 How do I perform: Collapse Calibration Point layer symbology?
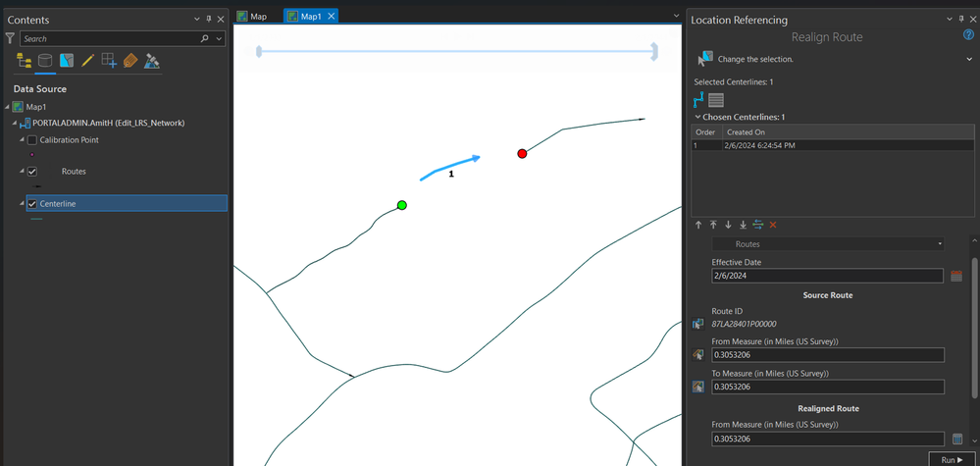[22, 140]
